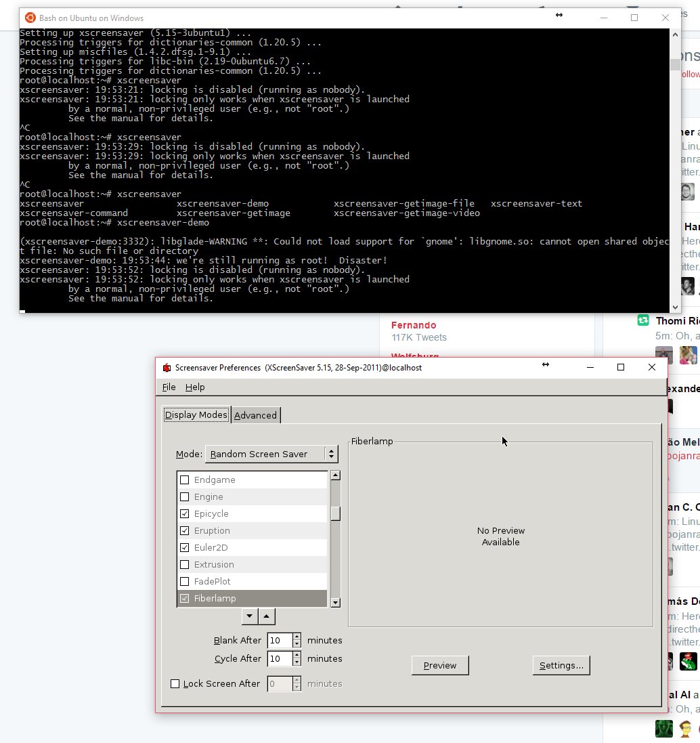This screenshot has width=700, height=743.
Task: Switch to the Advanced tab
Action: coord(255,415)
